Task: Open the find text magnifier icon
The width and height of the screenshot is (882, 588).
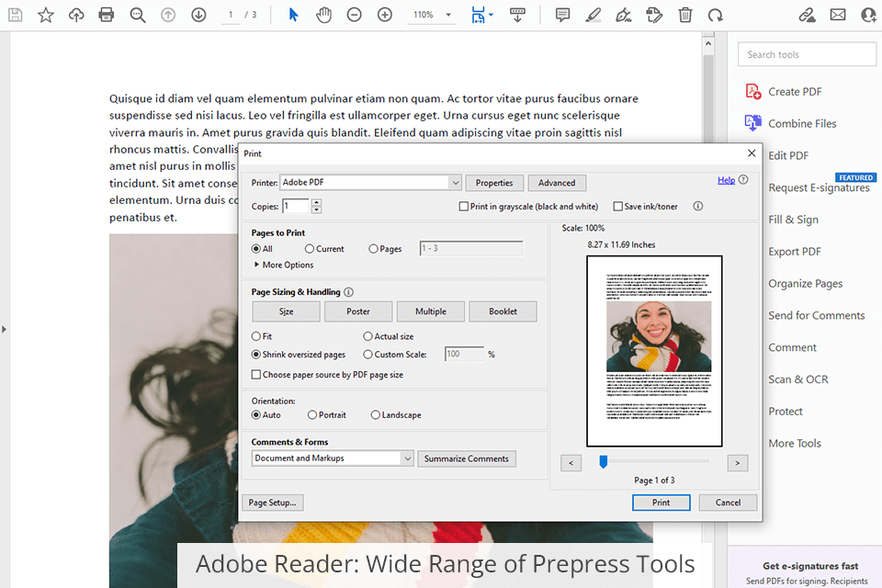Action: [x=137, y=16]
